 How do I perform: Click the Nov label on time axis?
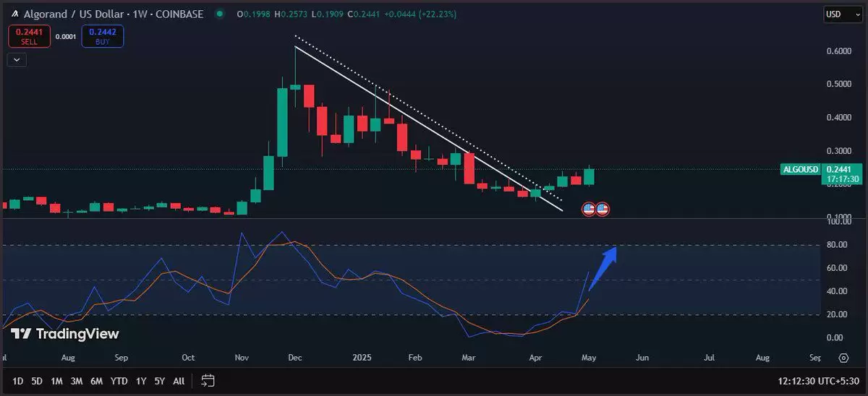click(241, 358)
